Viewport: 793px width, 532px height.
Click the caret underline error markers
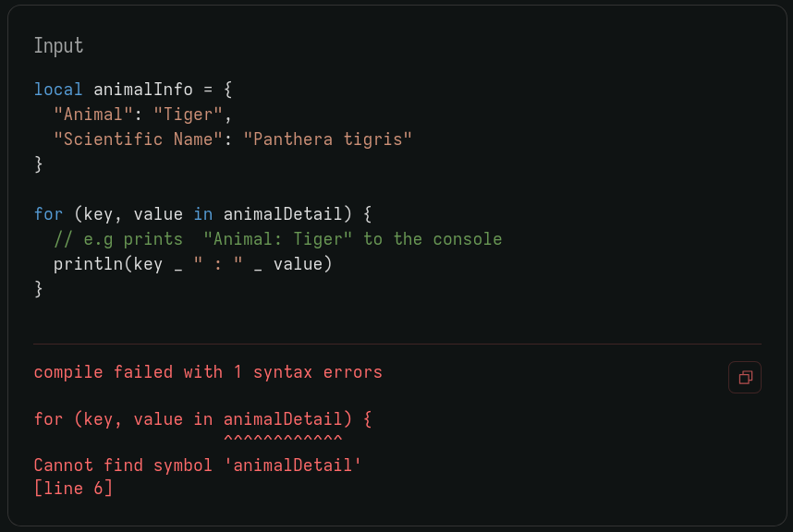pyautogui.click(x=283, y=441)
